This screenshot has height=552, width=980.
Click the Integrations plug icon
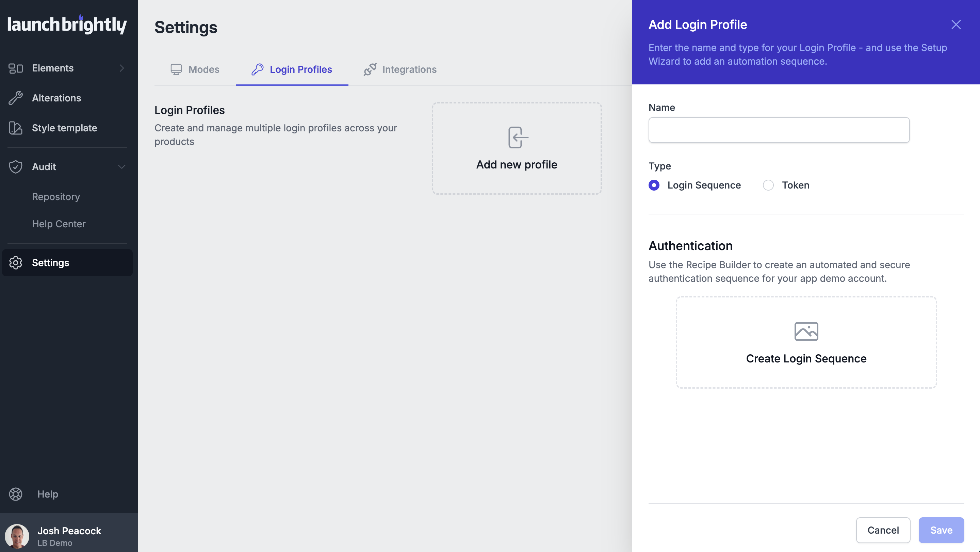point(370,69)
